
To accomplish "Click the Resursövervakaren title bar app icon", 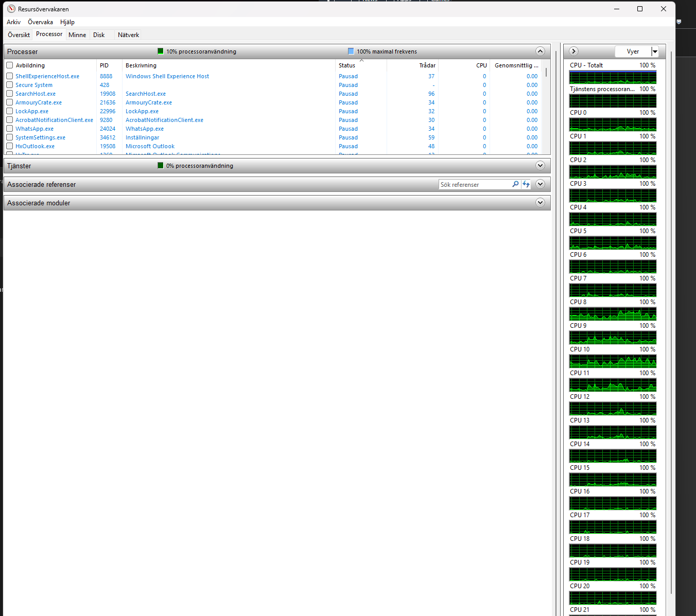I will point(11,9).
